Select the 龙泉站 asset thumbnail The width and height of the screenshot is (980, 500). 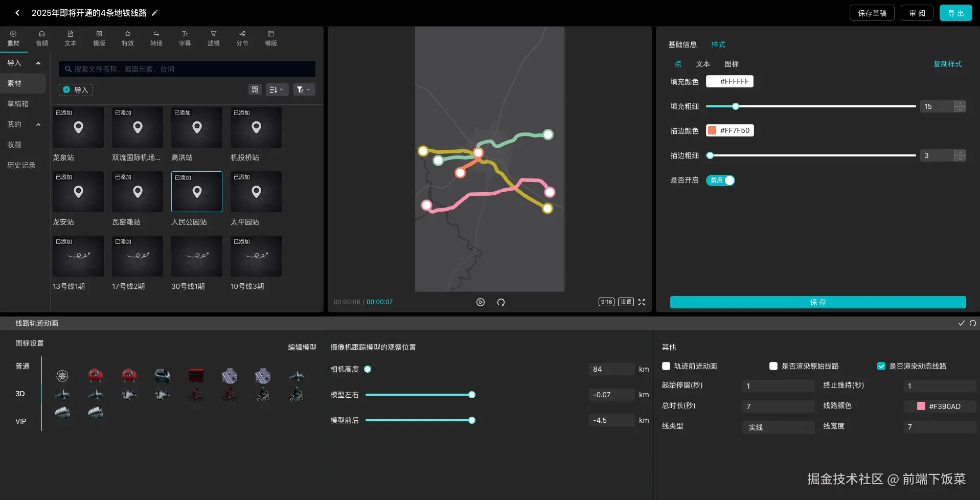(x=78, y=127)
